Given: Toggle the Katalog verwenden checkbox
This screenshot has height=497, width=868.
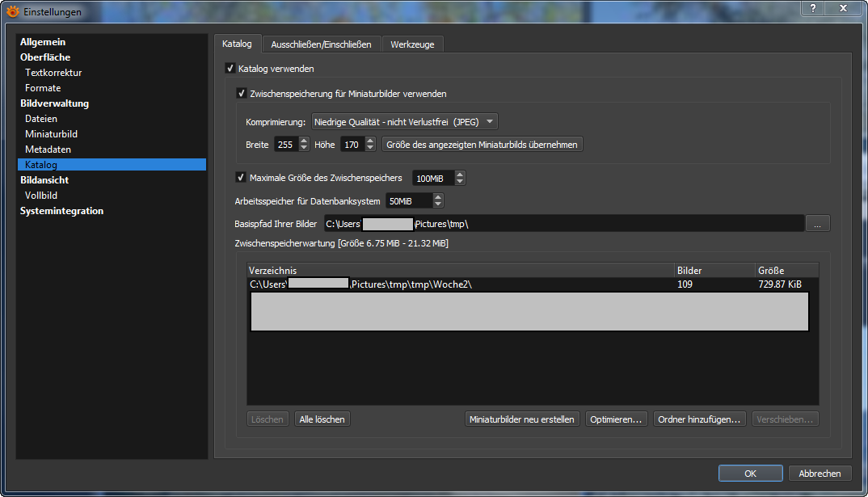Looking at the screenshot, I should pyautogui.click(x=230, y=69).
